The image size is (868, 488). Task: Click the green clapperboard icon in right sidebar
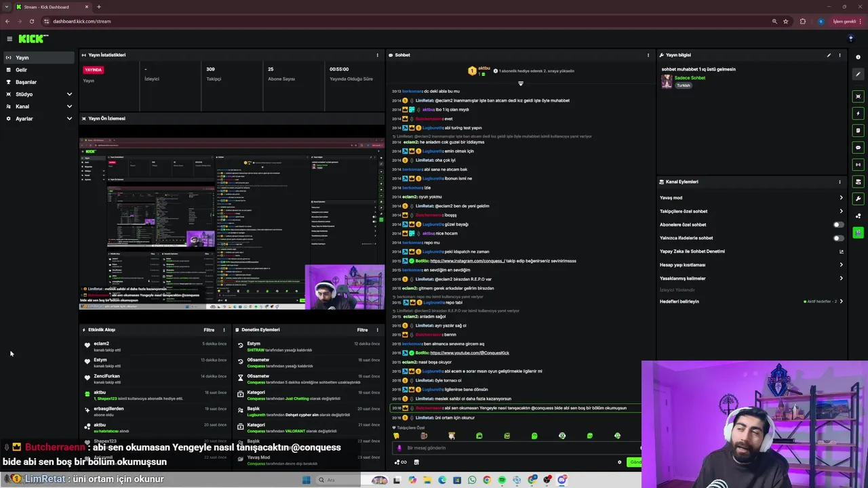coord(858,232)
